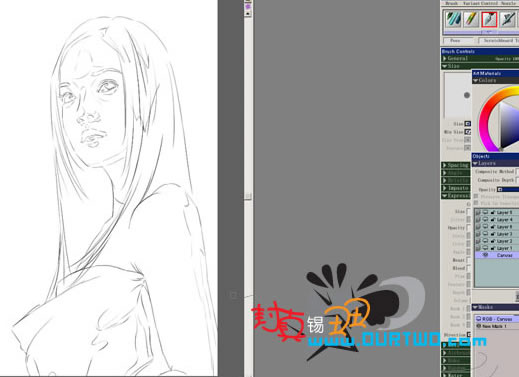Click the lock icon on Layer 5
The height and width of the screenshot is (377, 519).
pos(493,212)
